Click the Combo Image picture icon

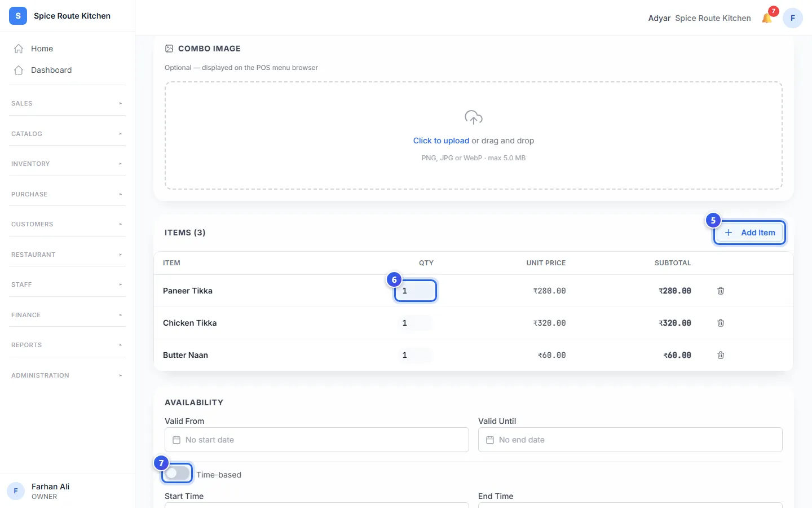click(169, 49)
